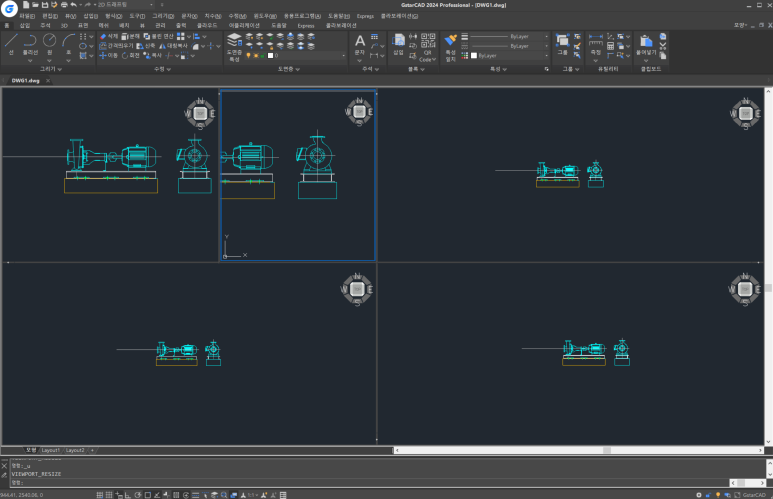
Task: Switch to the Layout1 tab
Action: click(x=50, y=450)
